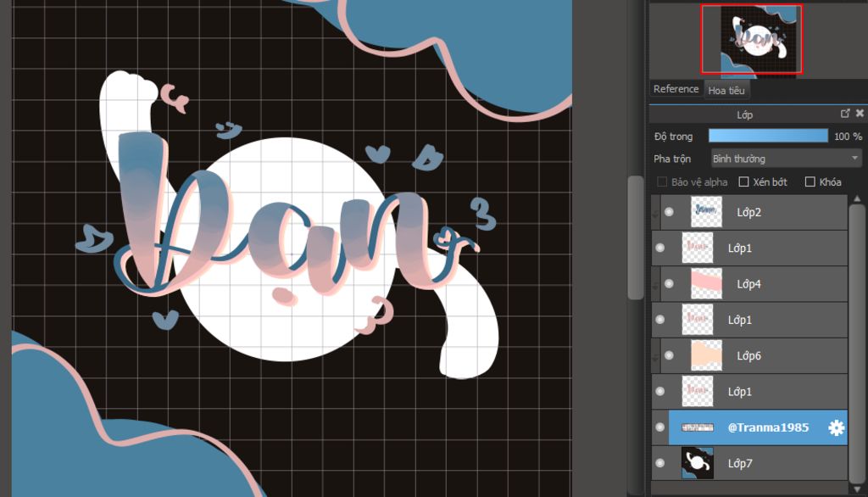The width and height of the screenshot is (868, 497).
Task: Hide the Lớp1 layer between Lớp4 and Lớp6
Action: tap(659, 320)
